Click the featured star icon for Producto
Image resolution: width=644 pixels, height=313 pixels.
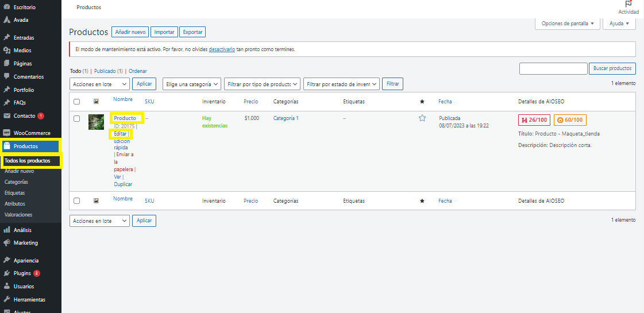click(422, 118)
